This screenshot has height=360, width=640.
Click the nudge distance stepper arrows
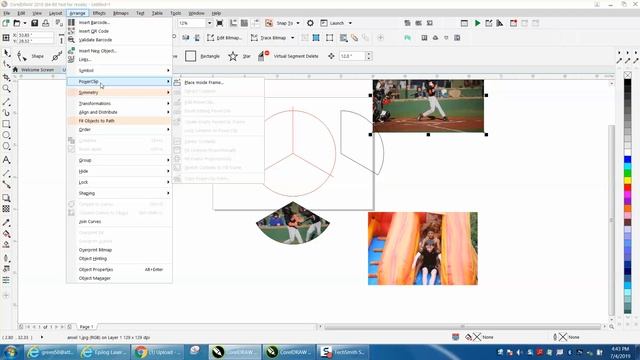(369, 56)
